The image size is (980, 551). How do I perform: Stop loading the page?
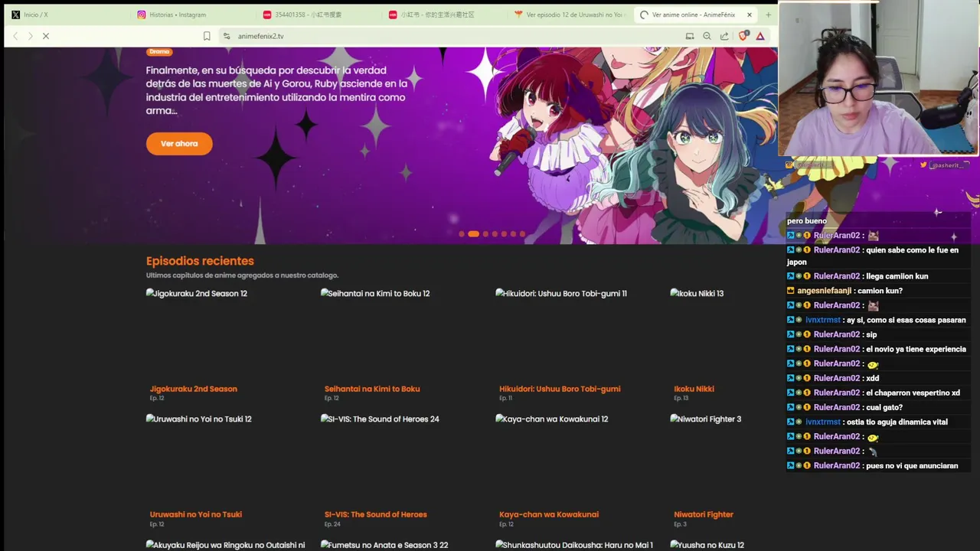pos(46,36)
